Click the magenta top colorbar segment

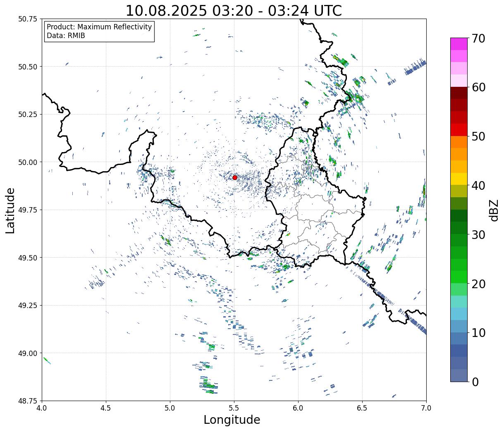coord(459,44)
